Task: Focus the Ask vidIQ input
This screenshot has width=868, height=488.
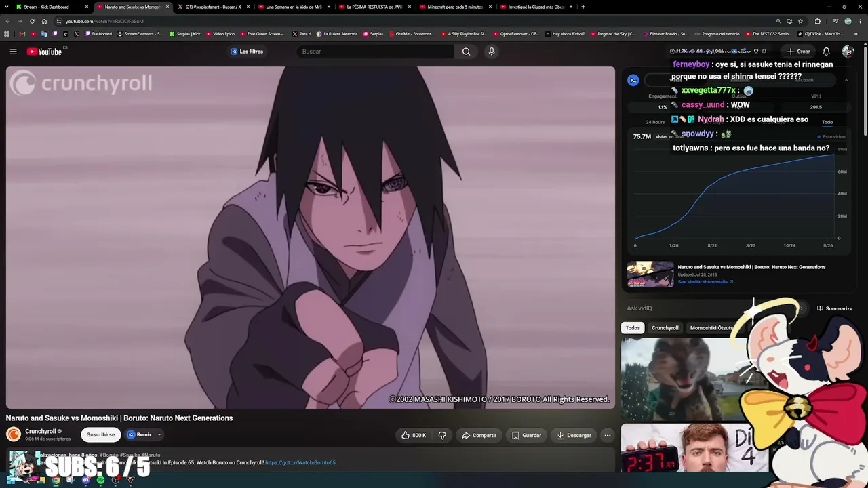Action: pyautogui.click(x=712, y=308)
